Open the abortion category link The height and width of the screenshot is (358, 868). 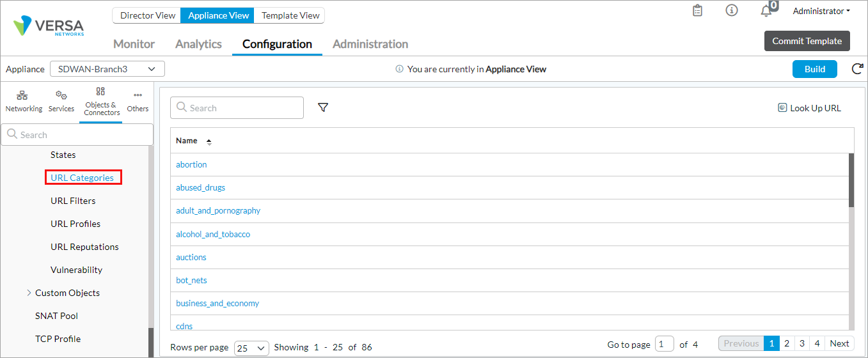click(191, 164)
